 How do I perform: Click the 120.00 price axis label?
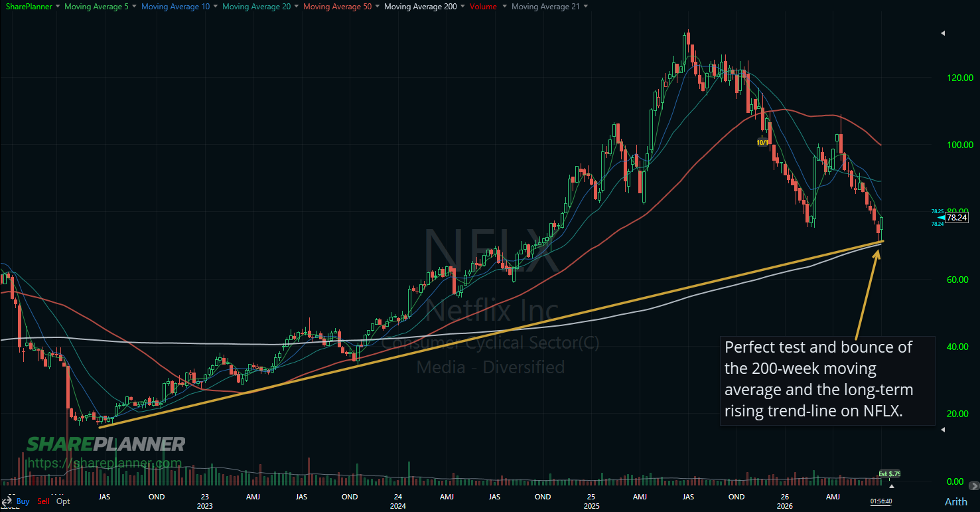[960, 78]
